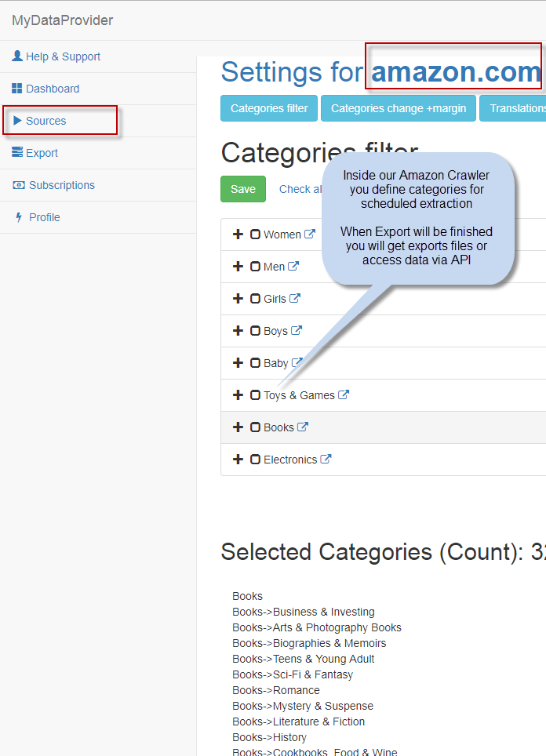Viewport: 546px width, 756px height.
Task: Open the Profile page
Action: pyautogui.click(x=98, y=217)
